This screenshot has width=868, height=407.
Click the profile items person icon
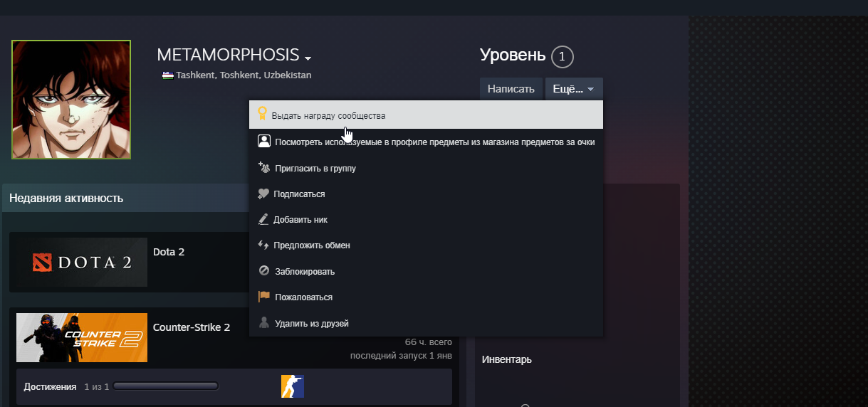pyautogui.click(x=263, y=141)
